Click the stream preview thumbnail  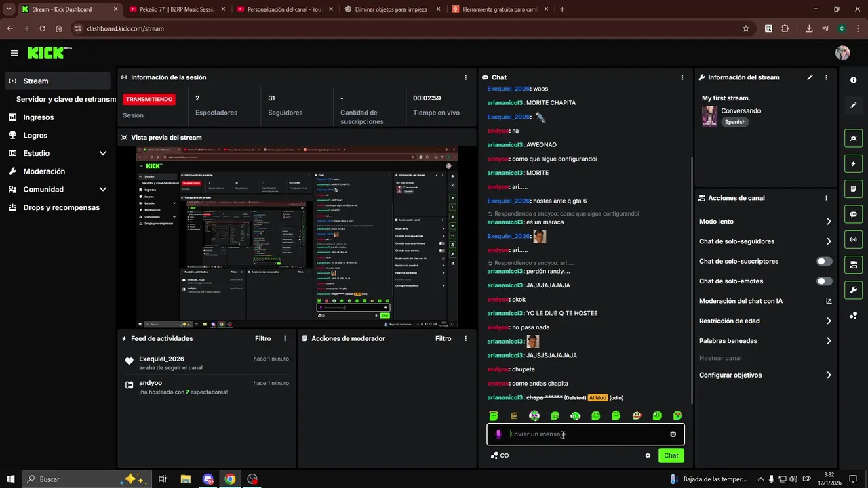297,238
